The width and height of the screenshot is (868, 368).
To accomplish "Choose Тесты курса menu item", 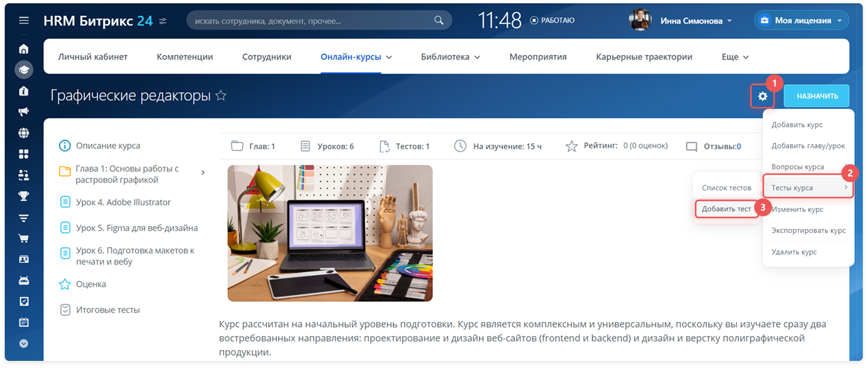I will tap(806, 188).
